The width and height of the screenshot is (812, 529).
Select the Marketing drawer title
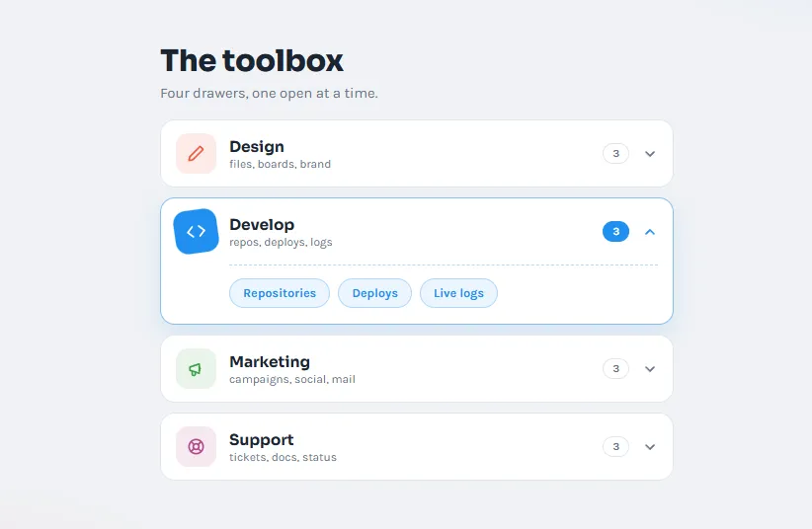[270, 362]
